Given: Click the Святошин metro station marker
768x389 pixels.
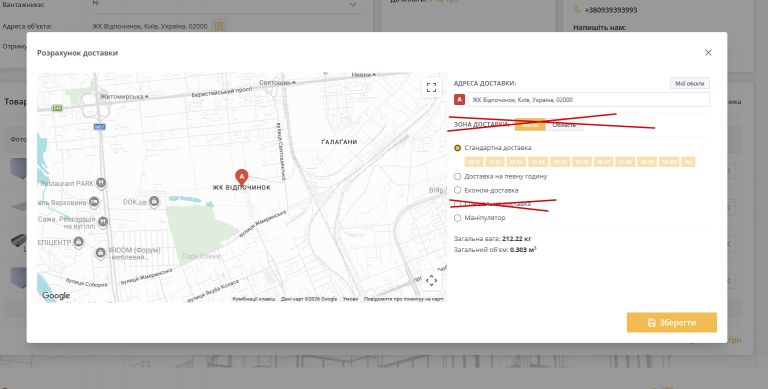Looking at the screenshot, I should point(294,83).
